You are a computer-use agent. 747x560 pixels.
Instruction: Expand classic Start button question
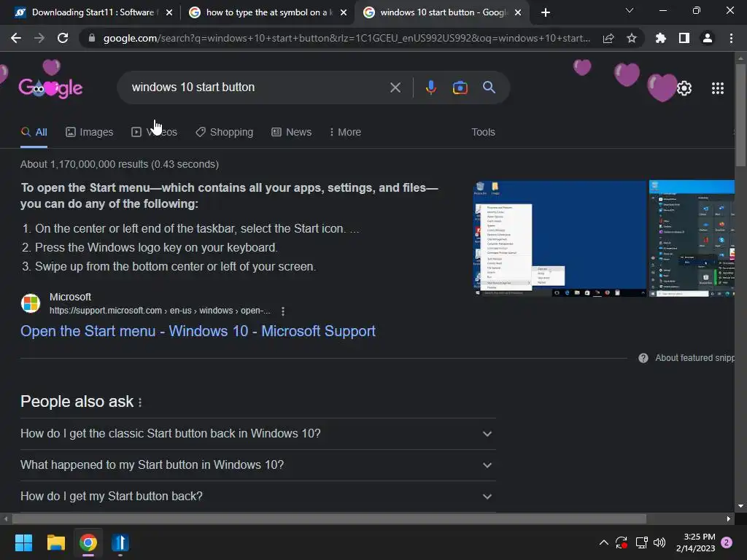258,434
